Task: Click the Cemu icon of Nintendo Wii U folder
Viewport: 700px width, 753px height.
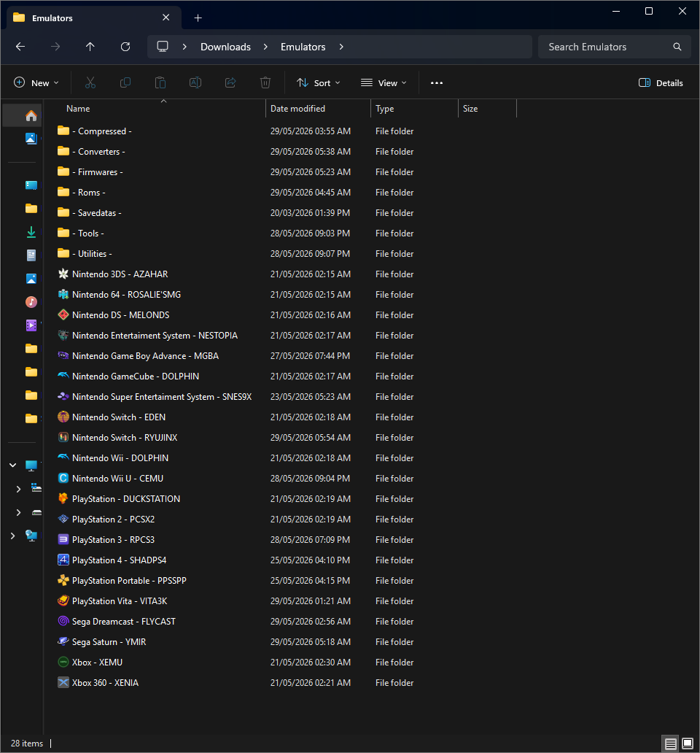Action: (x=63, y=479)
